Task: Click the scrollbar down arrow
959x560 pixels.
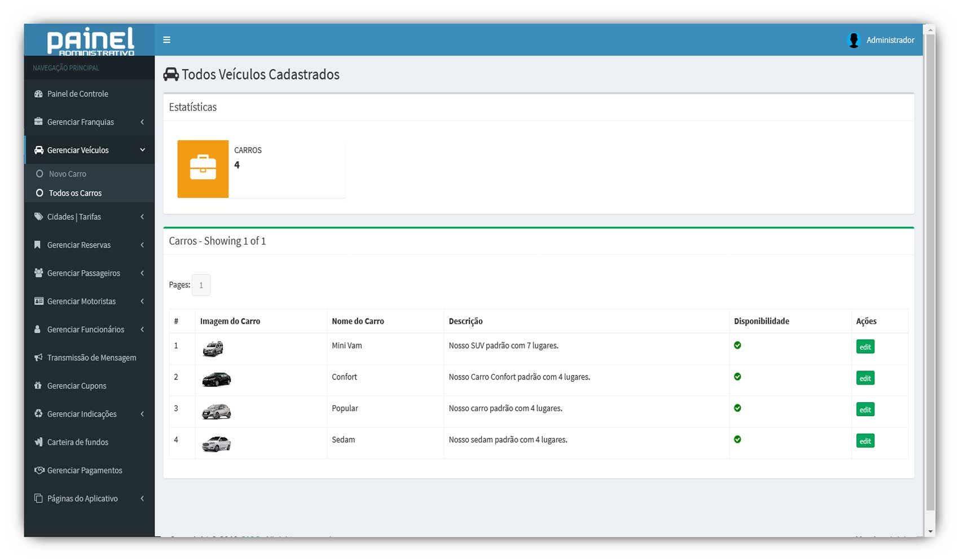Action: pyautogui.click(x=930, y=531)
